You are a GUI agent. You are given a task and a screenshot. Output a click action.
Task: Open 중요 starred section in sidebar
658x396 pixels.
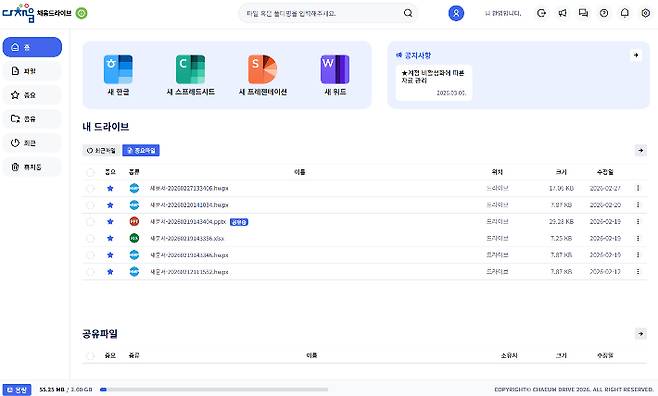pos(32,95)
